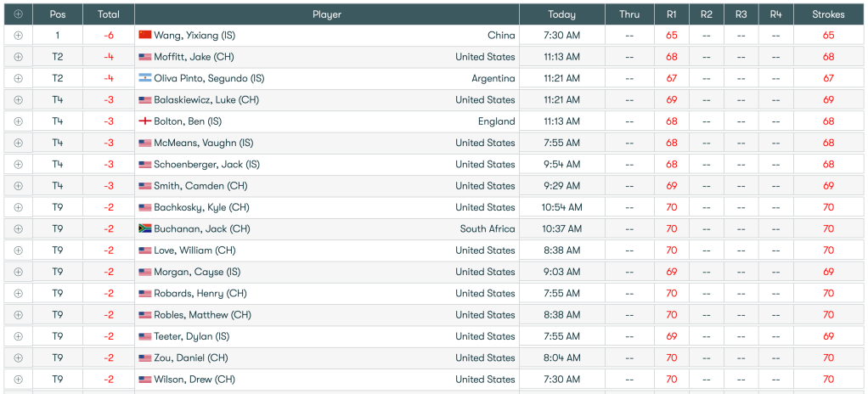The height and width of the screenshot is (394, 868).
Task: Click England flag beside Bolton, Ben
Action: pyautogui.click(x=144, y=121)
